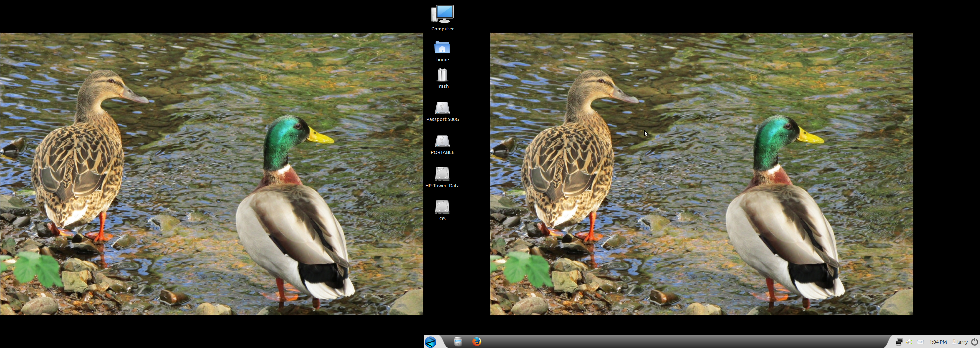Click the brown female duck in right wallpaper

tap(571, 160)
